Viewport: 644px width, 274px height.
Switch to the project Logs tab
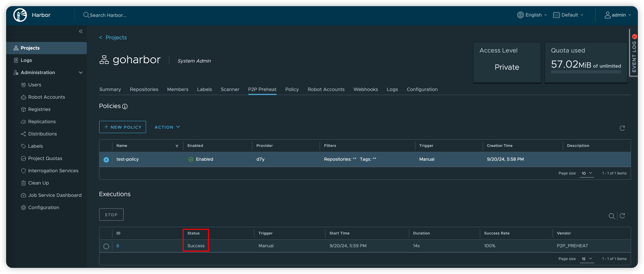point(392,89)
